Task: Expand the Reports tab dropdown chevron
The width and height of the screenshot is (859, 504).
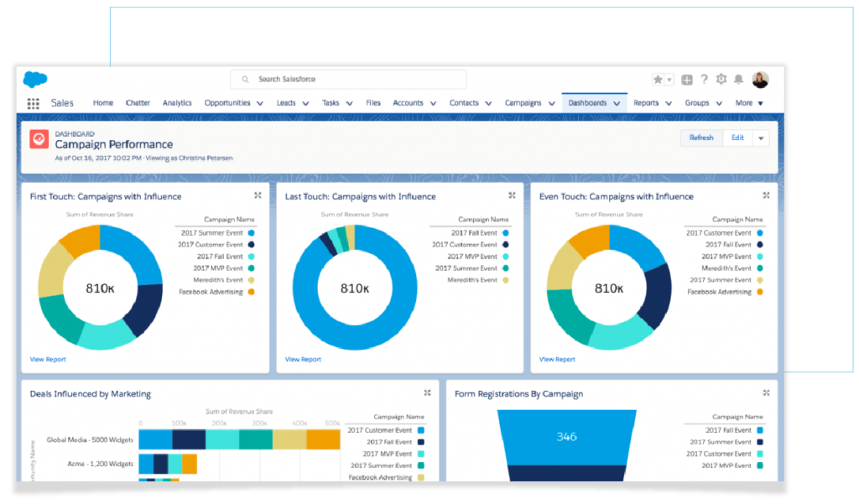Action: coord(669,103)
